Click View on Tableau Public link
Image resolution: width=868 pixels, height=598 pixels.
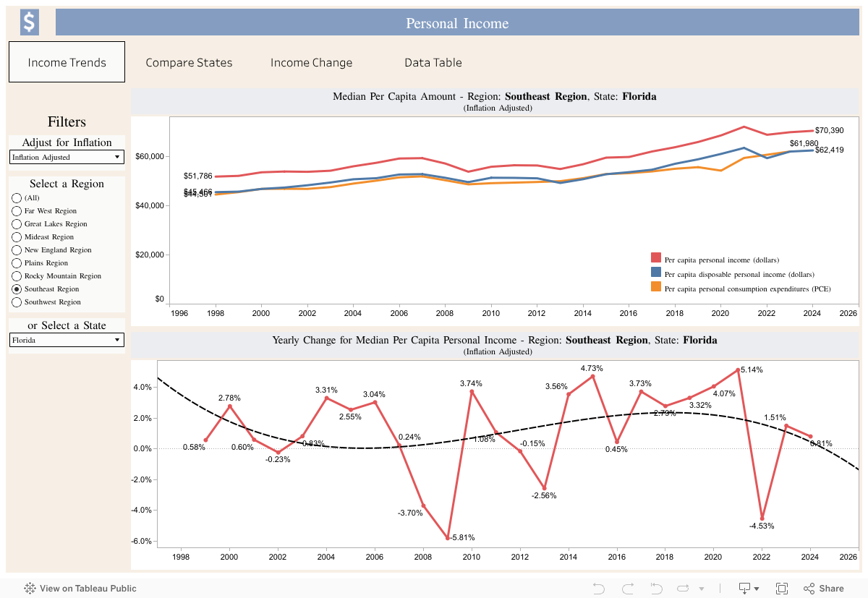(88, 588)
